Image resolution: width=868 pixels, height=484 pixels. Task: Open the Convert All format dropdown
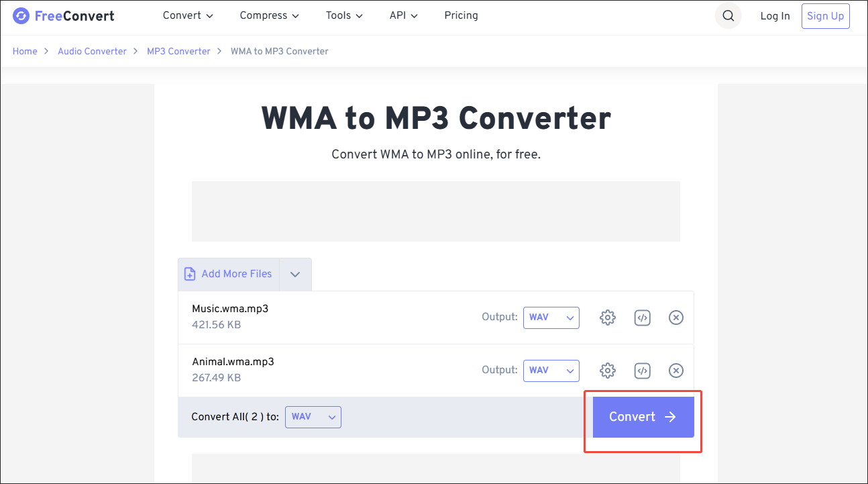(x=313, y=416)
